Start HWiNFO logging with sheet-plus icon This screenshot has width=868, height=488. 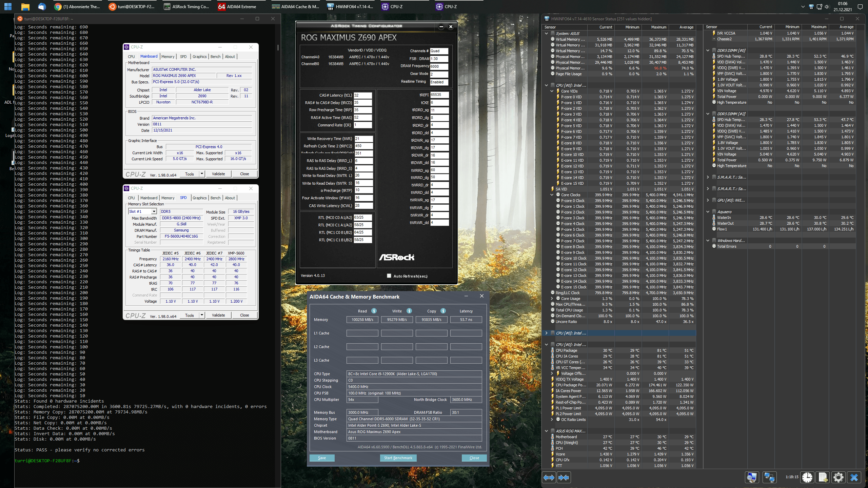[823, 477]
